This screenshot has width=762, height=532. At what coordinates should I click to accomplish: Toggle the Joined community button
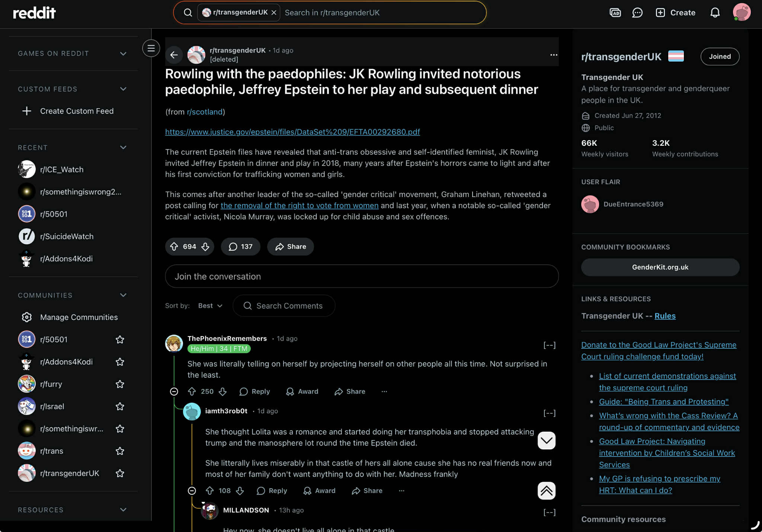[720, 57]
